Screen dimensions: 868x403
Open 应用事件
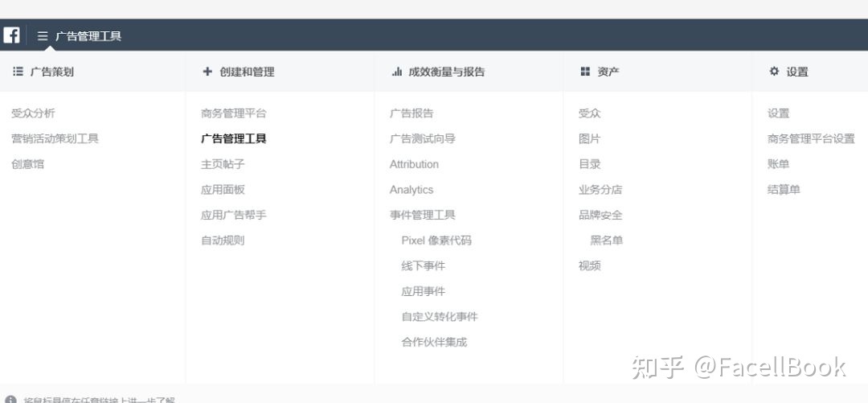[423, 291]
